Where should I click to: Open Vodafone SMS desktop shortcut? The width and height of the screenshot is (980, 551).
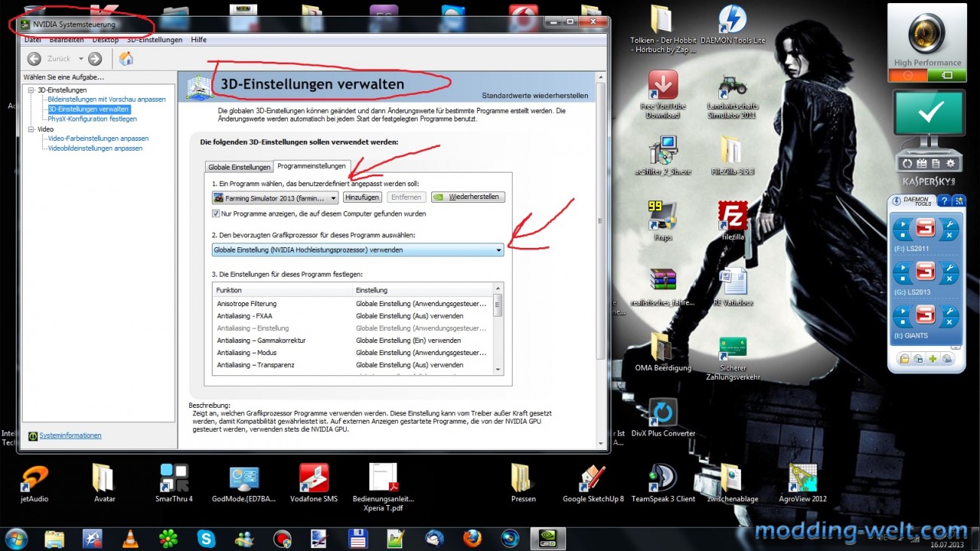click(314, 483)
